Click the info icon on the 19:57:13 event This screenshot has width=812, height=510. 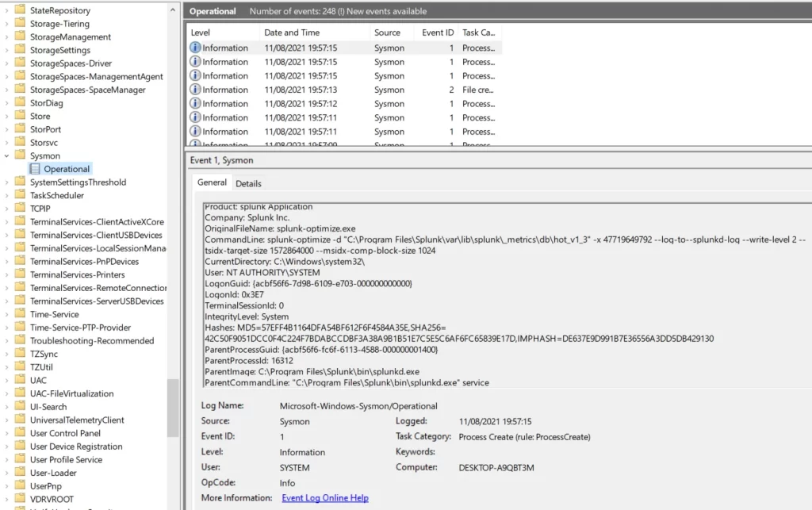[195, 90]
